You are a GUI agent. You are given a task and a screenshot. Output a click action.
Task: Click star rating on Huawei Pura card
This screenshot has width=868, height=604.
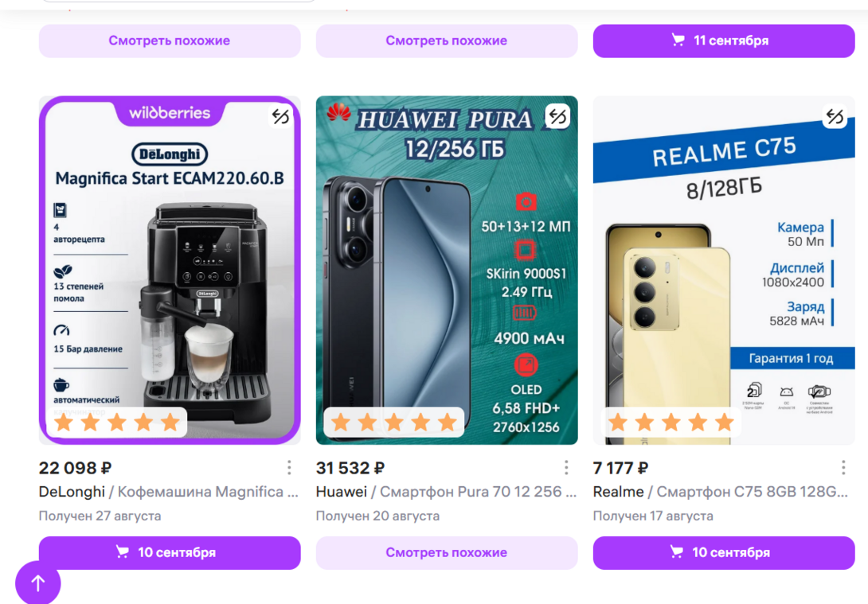coord(393,423)
